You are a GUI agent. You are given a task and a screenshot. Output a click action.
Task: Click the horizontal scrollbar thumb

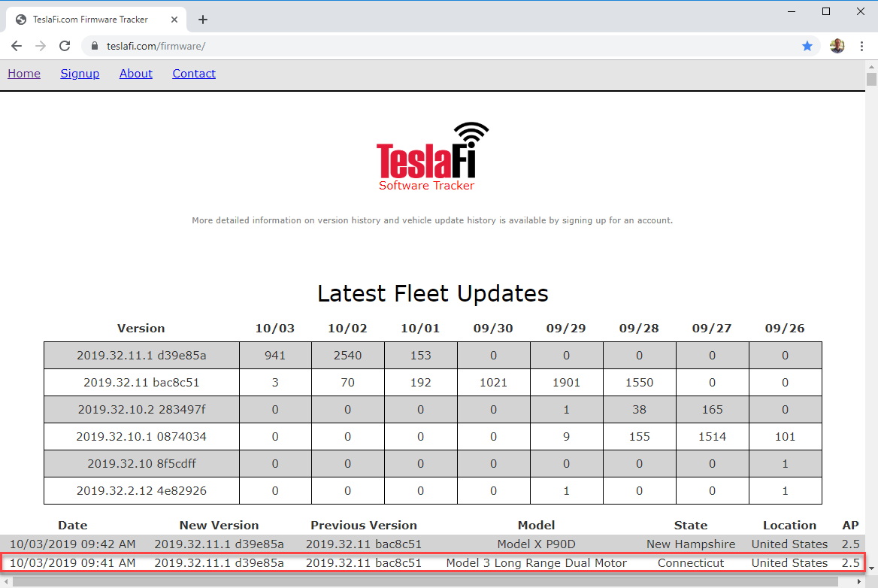[425, 582]
